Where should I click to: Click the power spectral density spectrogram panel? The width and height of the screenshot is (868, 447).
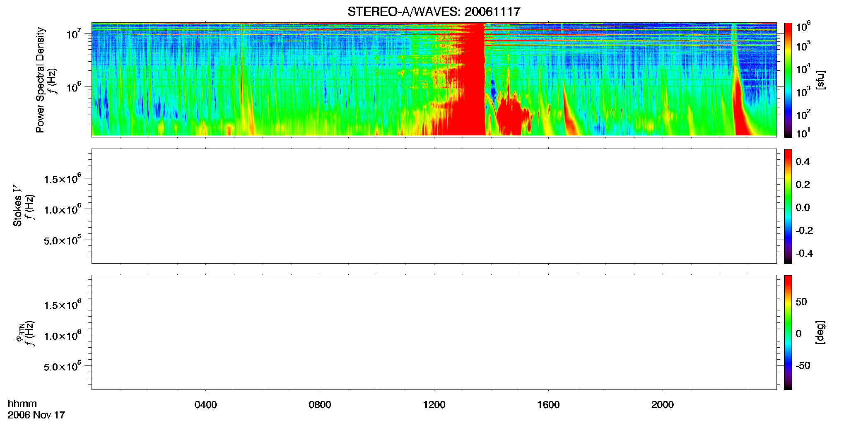[x=434, y=79]
